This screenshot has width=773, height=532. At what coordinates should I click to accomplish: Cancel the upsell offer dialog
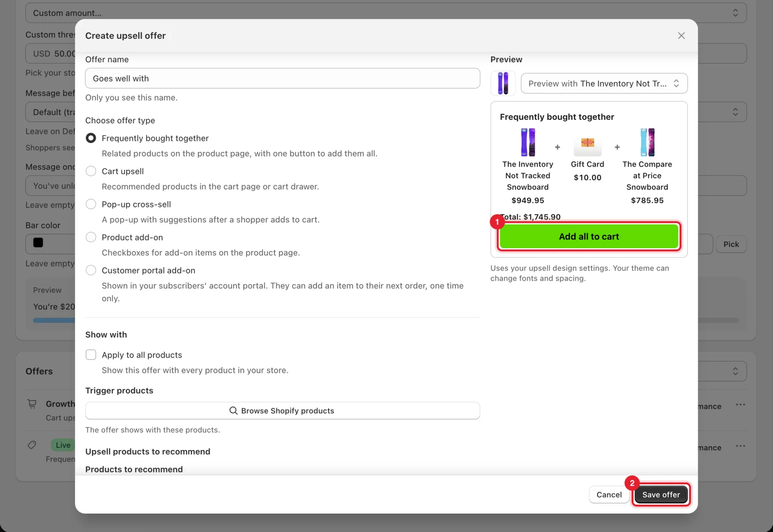609,495
